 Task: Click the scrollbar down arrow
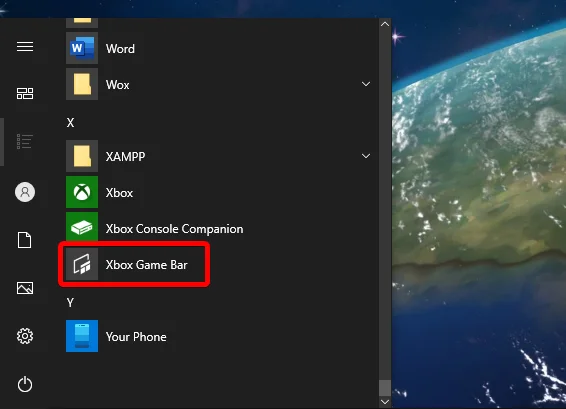pos(385,402)
